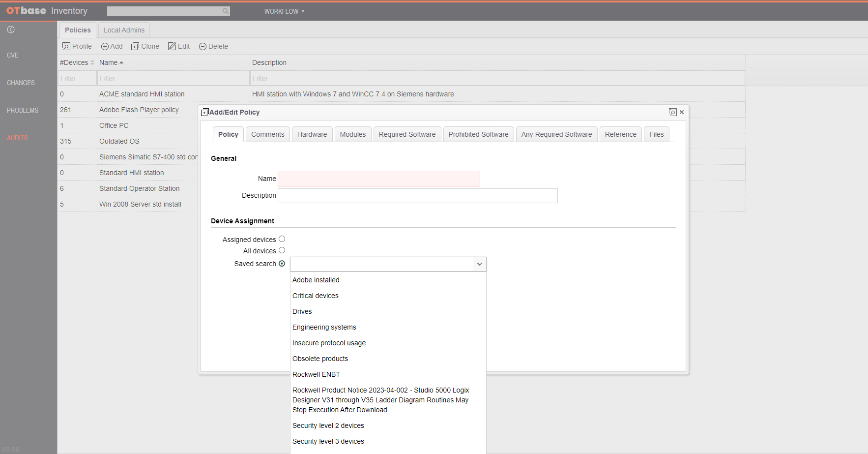Viewport: 868px width, 454px height.
Task: Open the Comments tab in the dialog
Action: tap(268, 134)
